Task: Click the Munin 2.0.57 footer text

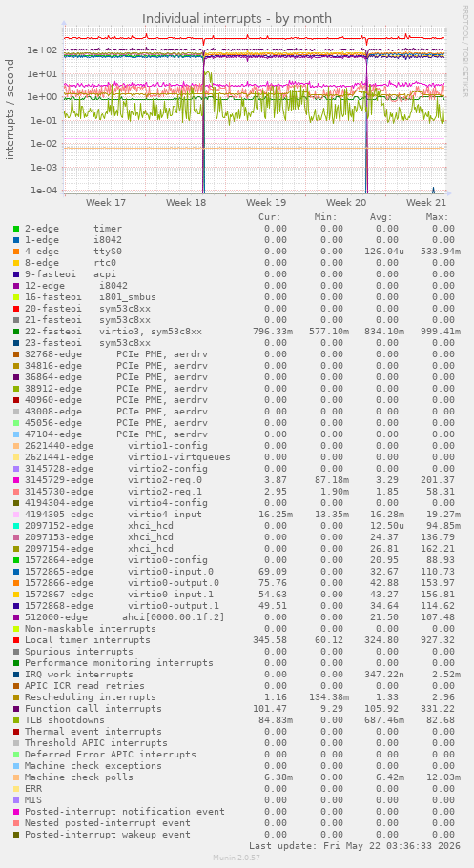Action: (x=237, y=858)
